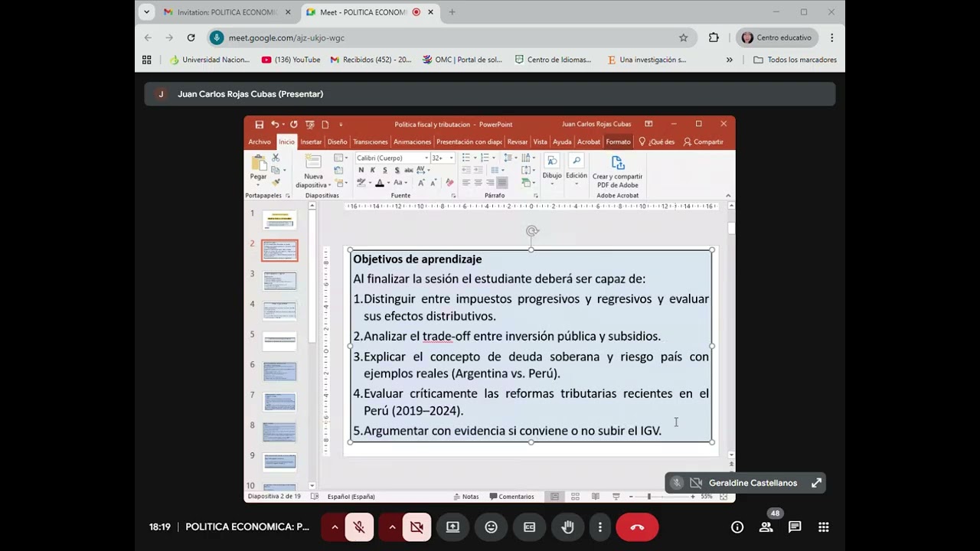Apply shadow text S formatting

pyautogui.click(x=397, y=170)
